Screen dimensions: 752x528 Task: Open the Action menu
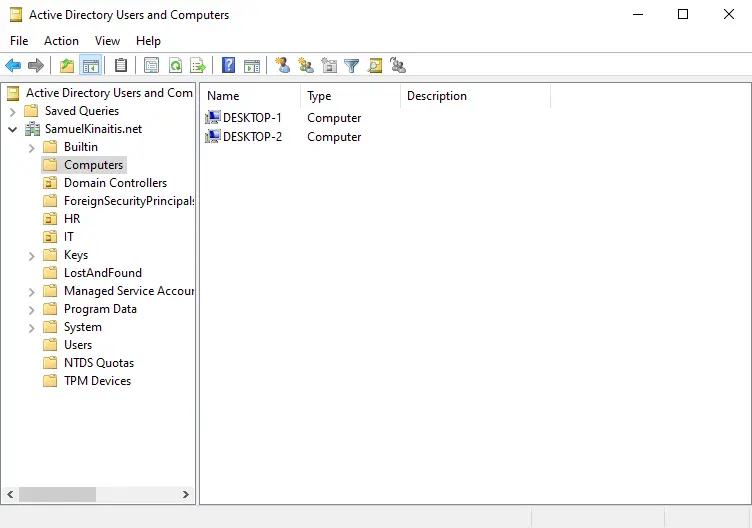[61, 41]
